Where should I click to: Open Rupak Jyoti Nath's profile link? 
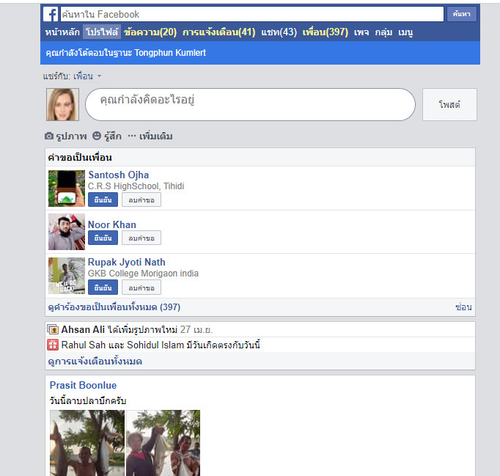pos(127,262)
